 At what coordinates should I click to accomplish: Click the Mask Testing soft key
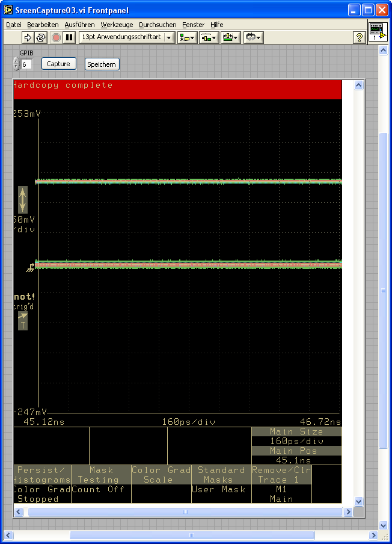click(101, 475)
